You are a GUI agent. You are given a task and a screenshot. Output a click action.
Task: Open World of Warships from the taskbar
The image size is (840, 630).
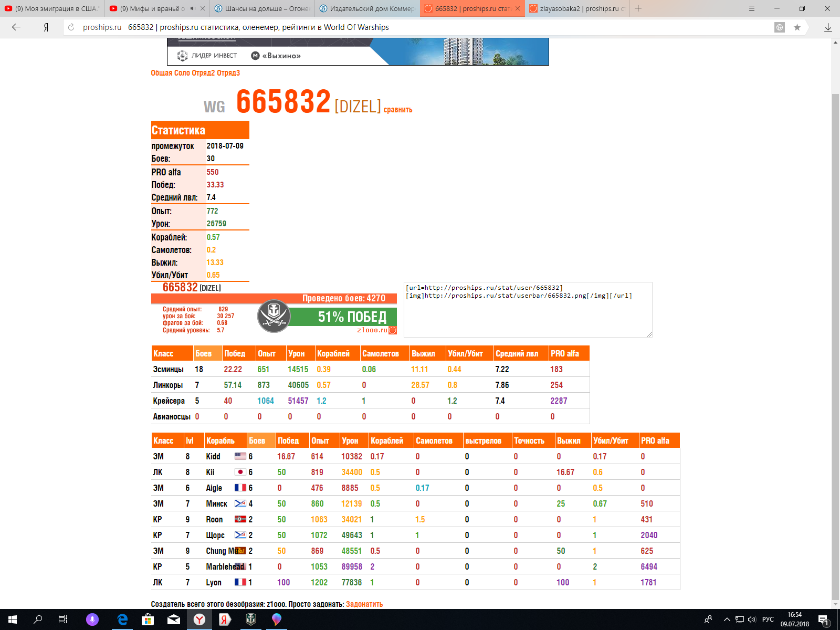[x=251, y=619]
